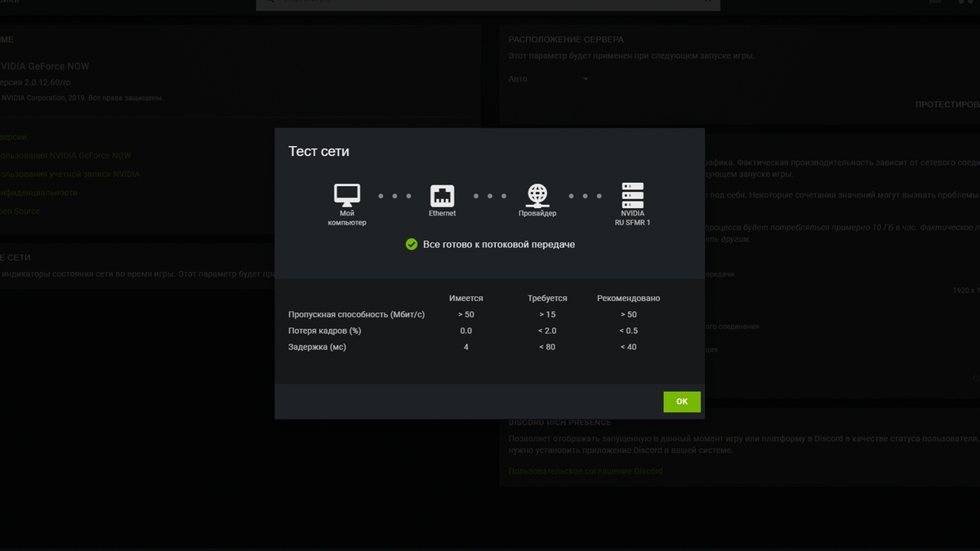
Task: Click the 'ПРОТЕСТИРОВА…' network test button in settings
Action: 947,104
